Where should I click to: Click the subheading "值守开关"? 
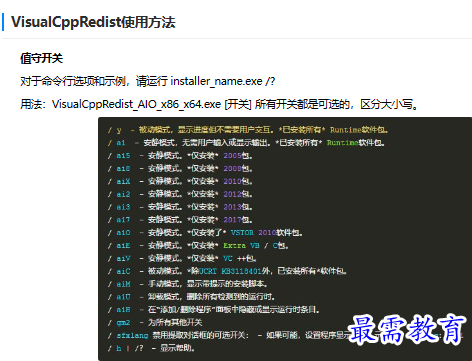click(x=41, y=58)
